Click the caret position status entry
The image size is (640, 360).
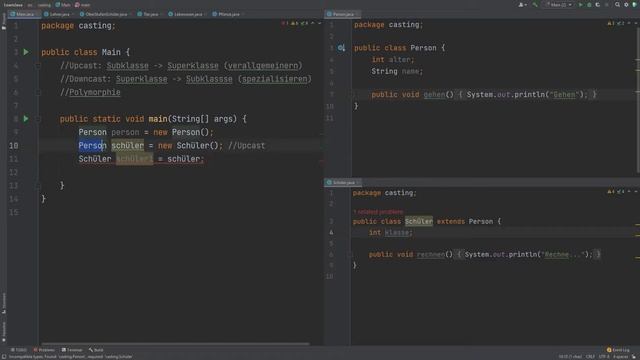[570, 357]
